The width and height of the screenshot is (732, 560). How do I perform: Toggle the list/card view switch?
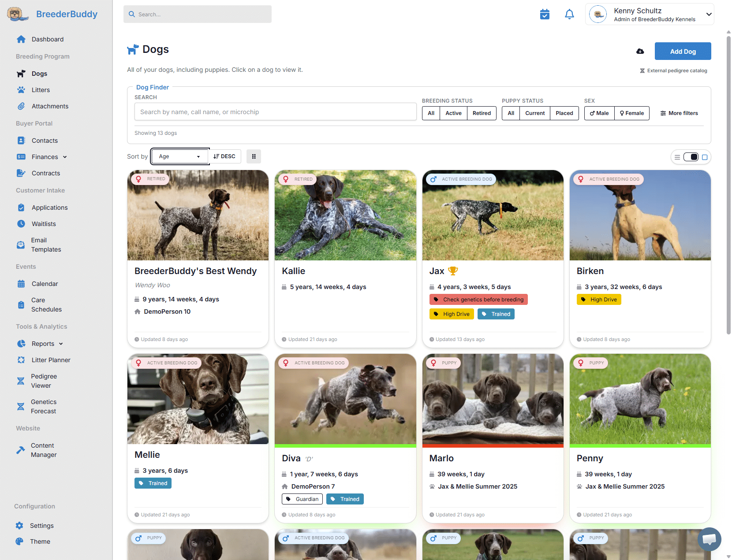pyautogui.click(x=691, y=157)
